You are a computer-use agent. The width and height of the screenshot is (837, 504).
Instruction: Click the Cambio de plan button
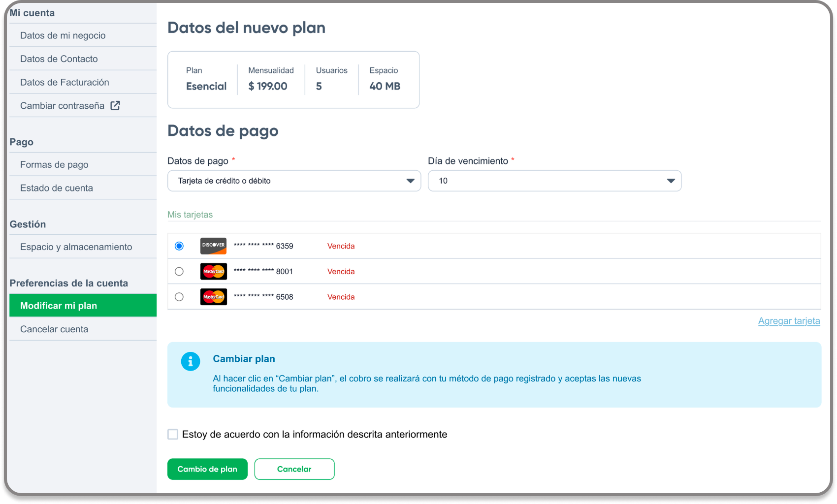coord(207,469)
